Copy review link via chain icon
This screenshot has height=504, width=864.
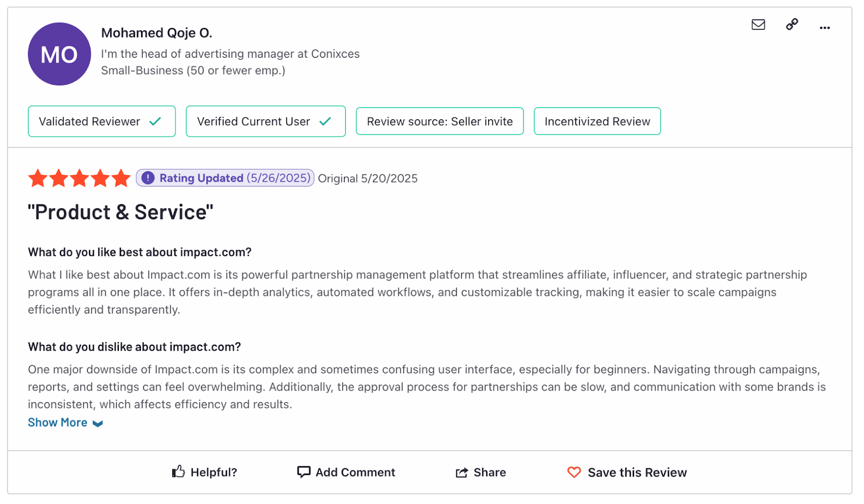792,24
